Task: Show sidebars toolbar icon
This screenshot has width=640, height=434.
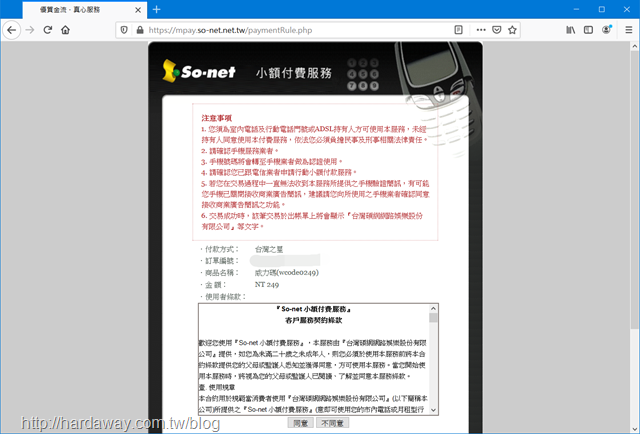Action: click(x=588, y=30)
